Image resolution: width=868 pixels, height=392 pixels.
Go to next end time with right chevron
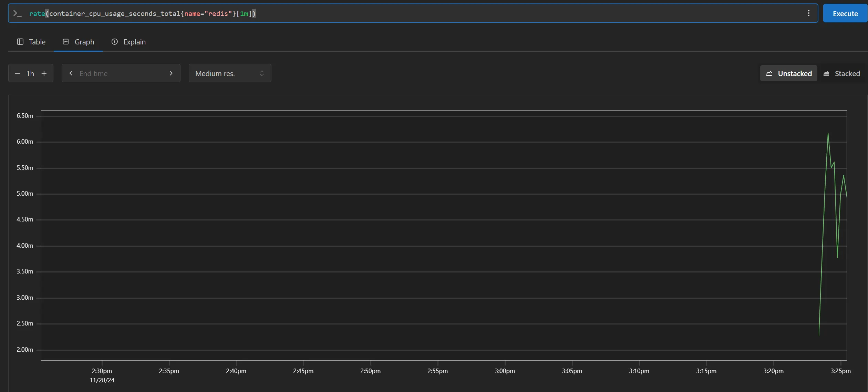coord(171,73)
